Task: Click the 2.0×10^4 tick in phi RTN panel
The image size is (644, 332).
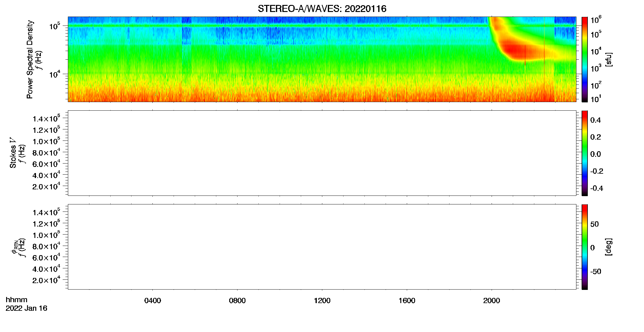Action: point(46,280)
